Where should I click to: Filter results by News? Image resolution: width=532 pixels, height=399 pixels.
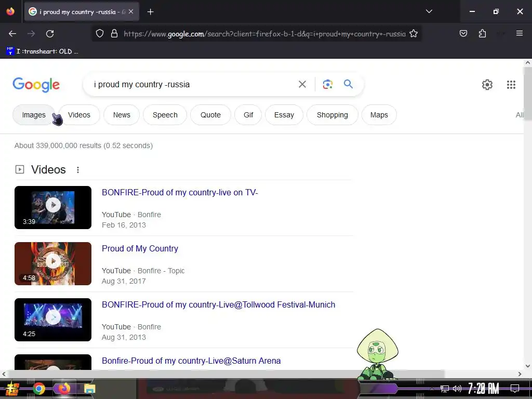tap(122, 115)
